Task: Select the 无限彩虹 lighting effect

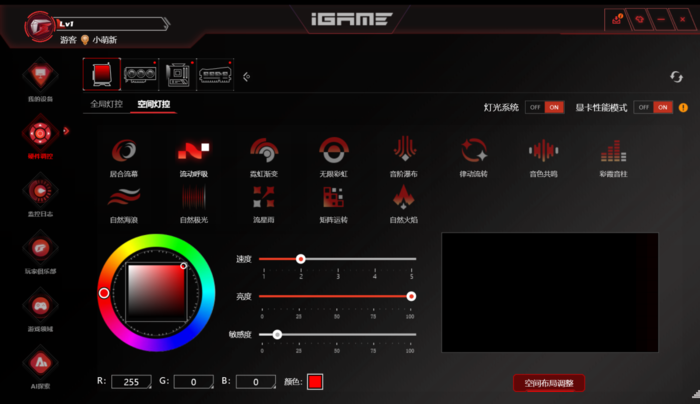Action: coord(333,157)
